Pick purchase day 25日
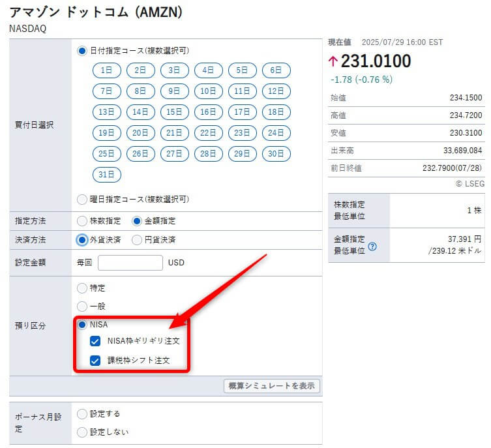 tap(107, 154)
